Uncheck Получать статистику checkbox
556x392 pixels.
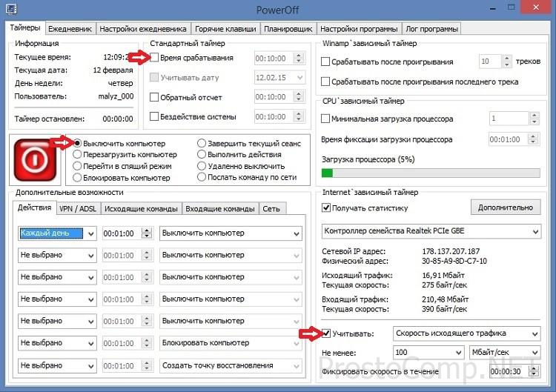[x=326, y=208]
